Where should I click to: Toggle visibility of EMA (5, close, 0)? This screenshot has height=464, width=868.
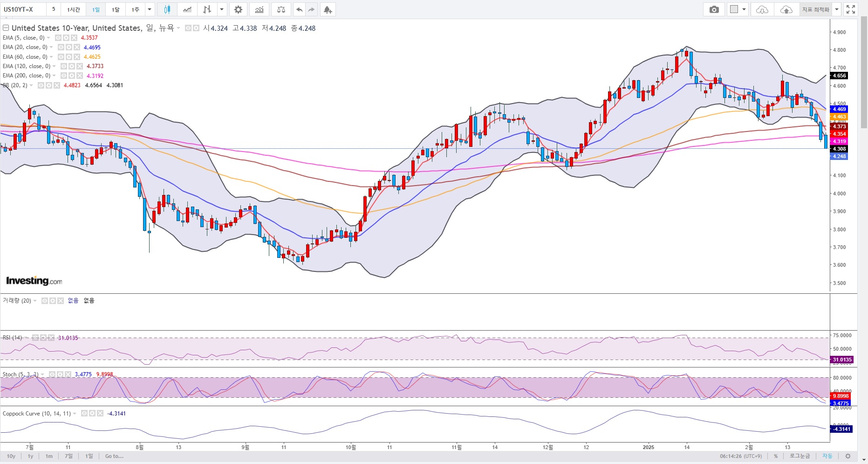[x=58, y=38]
